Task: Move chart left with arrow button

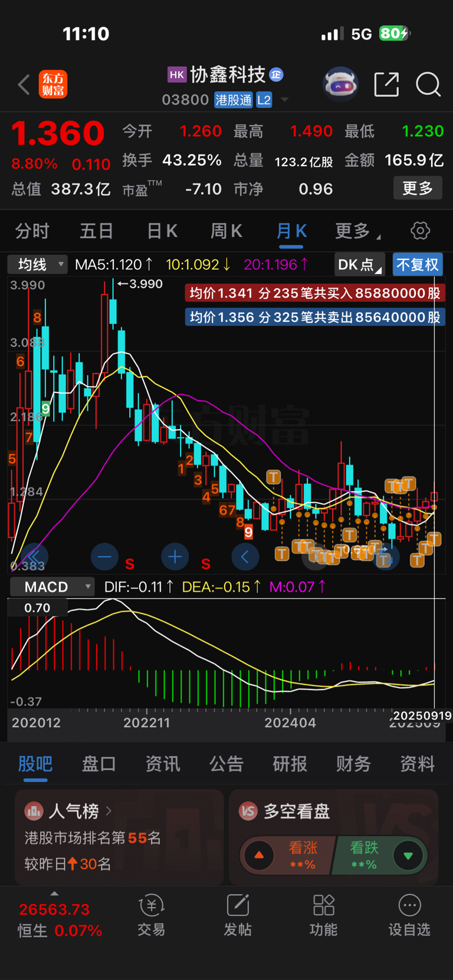Action: pyautogui.click(x=245, y=556)
